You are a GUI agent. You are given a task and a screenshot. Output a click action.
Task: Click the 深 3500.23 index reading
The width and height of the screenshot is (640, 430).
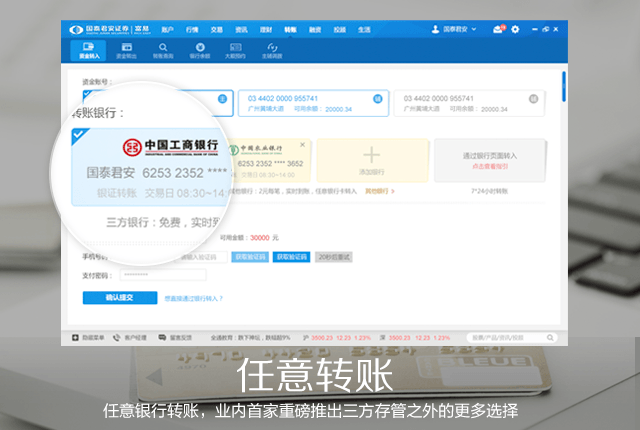(x=414, y=337)
